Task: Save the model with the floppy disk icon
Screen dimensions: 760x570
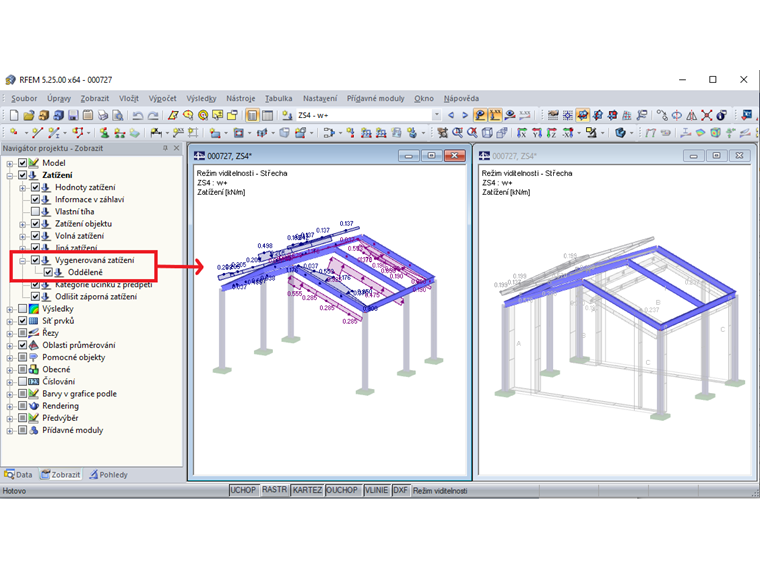Action: 73,115
